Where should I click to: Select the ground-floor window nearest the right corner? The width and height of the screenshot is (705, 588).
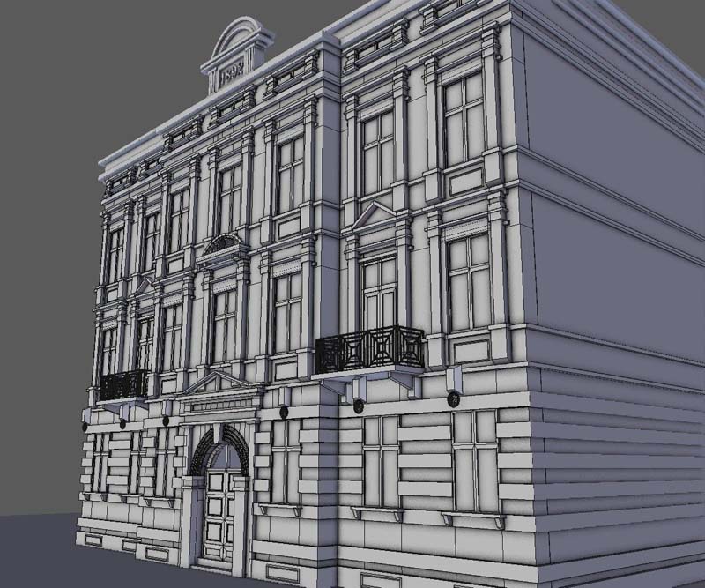click(475, 460)
